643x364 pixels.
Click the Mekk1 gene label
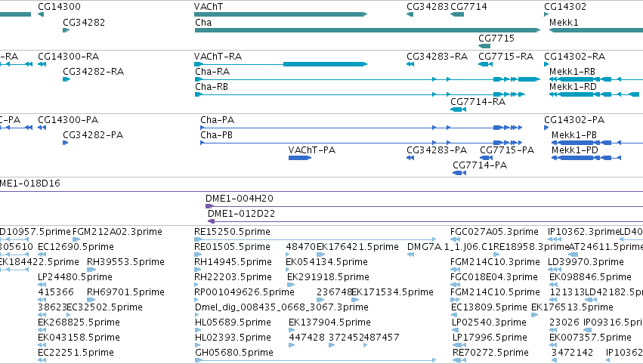tap(564, 23)
